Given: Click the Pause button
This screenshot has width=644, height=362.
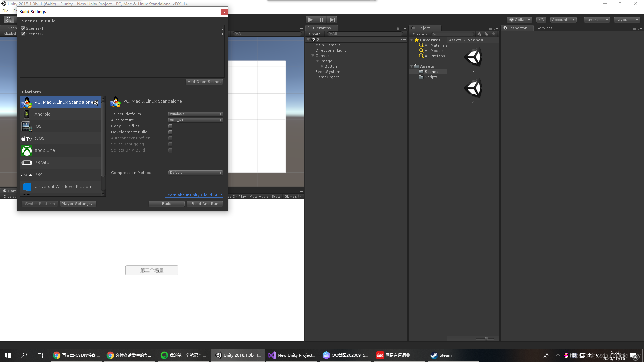Looking at the screenshot, I should [321, 20].
